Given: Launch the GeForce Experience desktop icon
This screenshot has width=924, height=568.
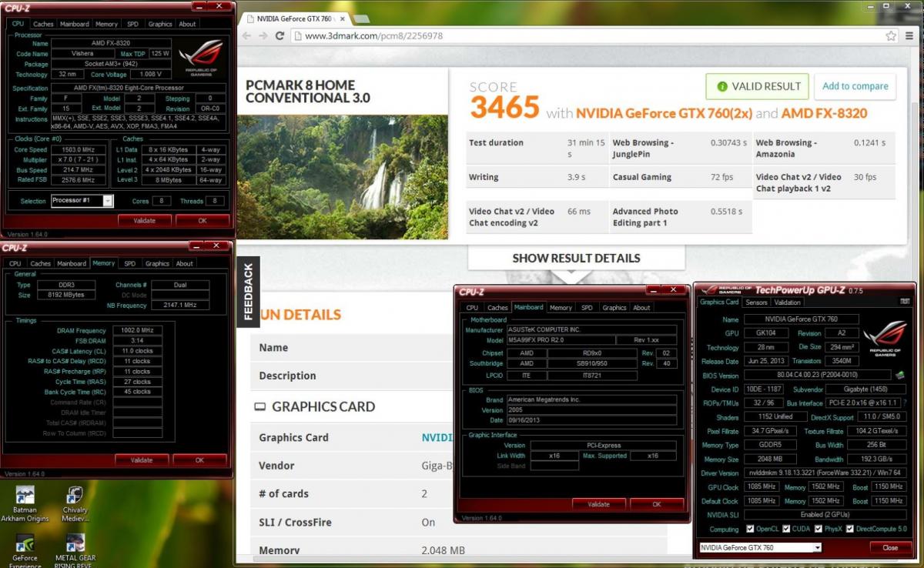Looking at the screenshot, I should [x=25, y=550].
